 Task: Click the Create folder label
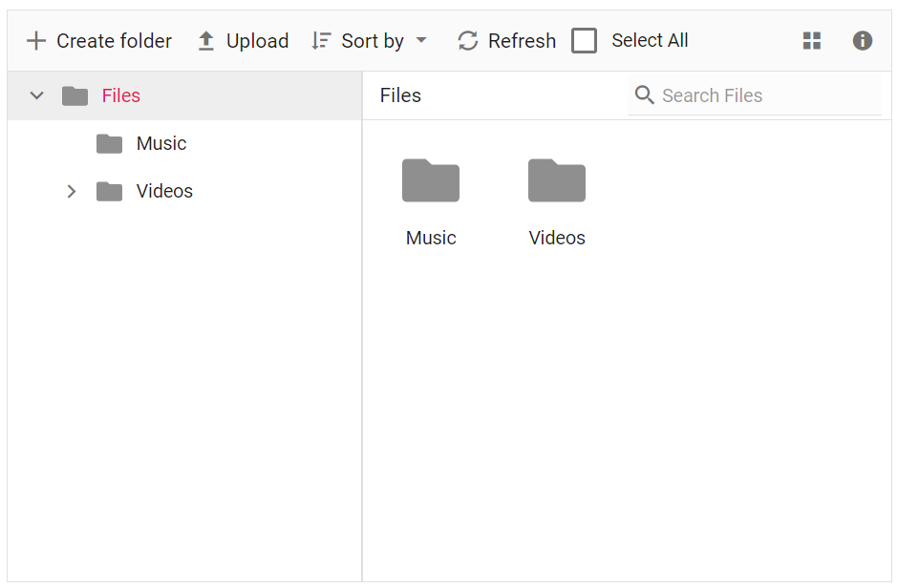coord(114,41)
